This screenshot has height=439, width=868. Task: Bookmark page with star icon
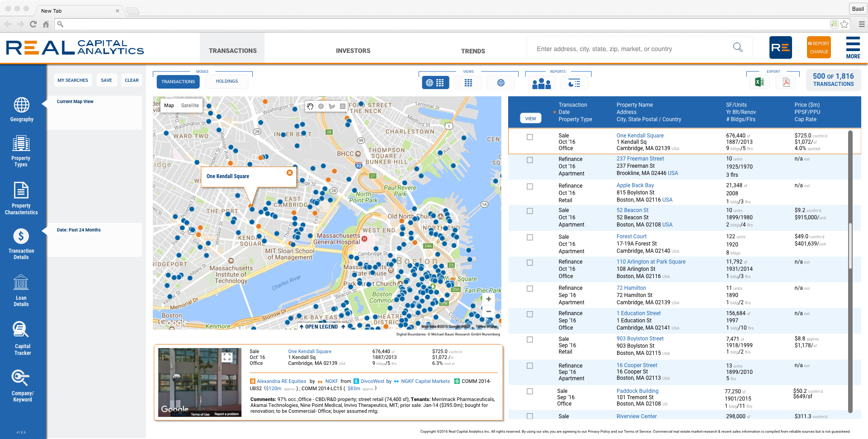(x=844, y=24)
